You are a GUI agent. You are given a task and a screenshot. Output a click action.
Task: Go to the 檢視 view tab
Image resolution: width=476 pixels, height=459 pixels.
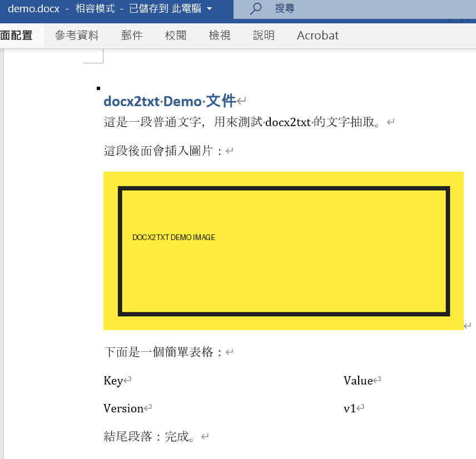click(220, 36)
